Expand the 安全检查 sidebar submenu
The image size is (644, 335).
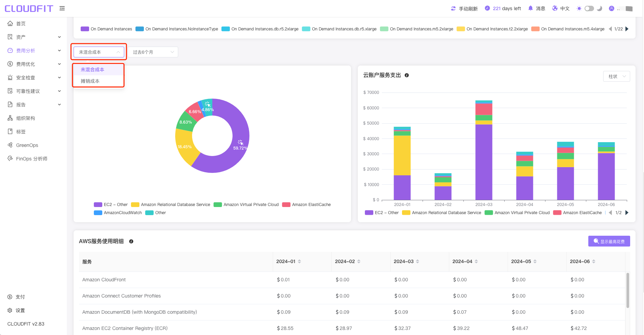(x=59, y=77)
